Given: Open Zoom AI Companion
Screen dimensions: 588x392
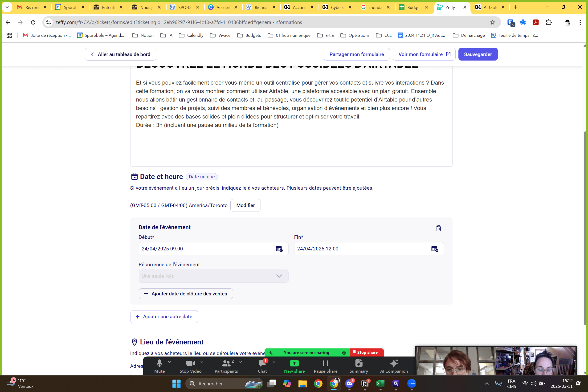Looking at the screenshot, I should tap(394, 366).
